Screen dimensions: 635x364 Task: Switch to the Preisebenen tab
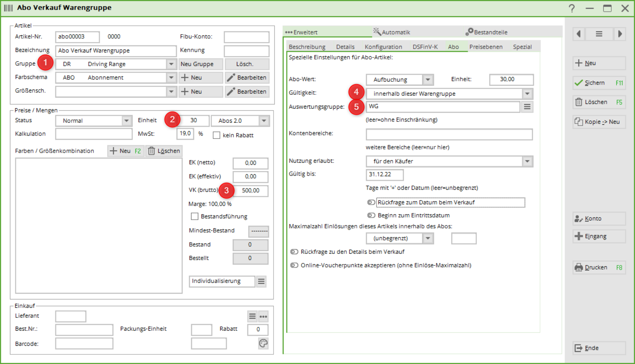486,47
